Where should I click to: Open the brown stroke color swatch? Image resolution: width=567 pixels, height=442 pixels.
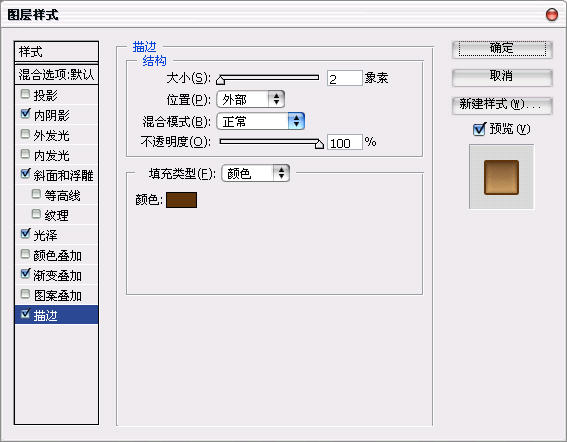182,200
